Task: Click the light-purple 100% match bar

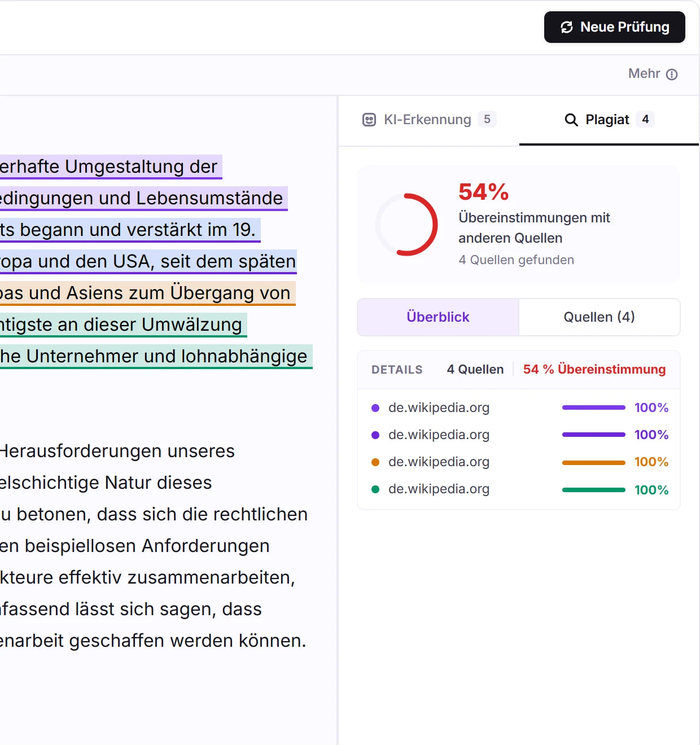Action: coord(594,407)
